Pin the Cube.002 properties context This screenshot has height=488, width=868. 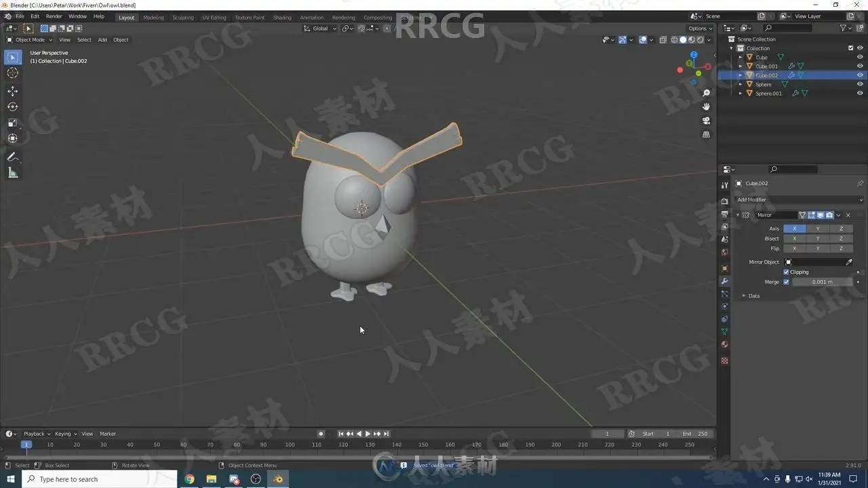point(860,184)
